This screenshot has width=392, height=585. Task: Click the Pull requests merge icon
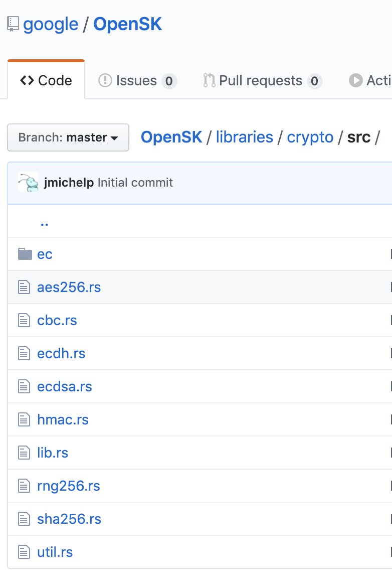[209, 80]
